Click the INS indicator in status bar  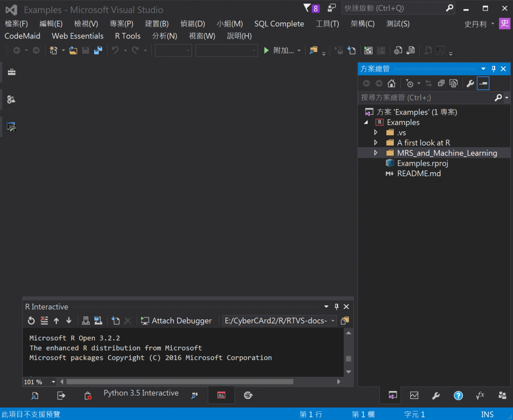(x=487, y=414)
